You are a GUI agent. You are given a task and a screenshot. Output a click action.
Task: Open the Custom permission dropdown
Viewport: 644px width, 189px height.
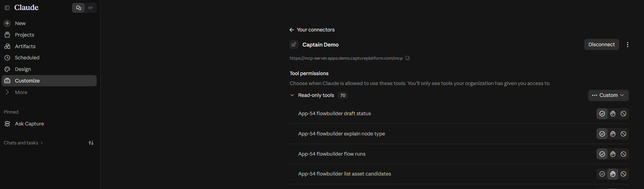608,95
